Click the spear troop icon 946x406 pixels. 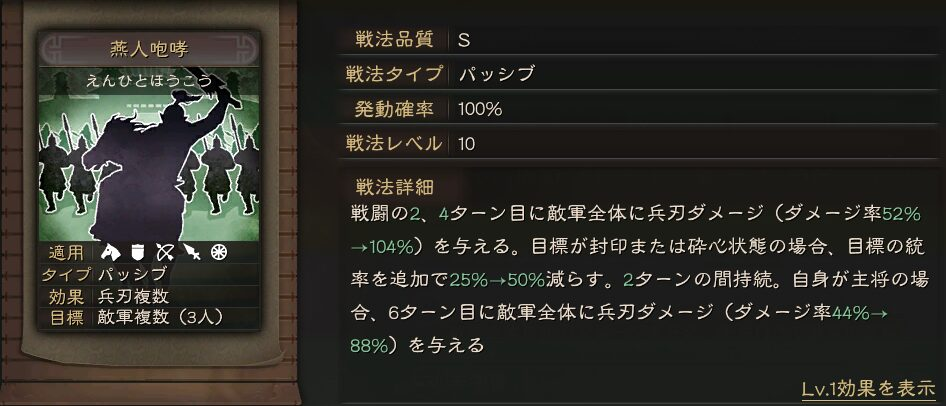191,252
